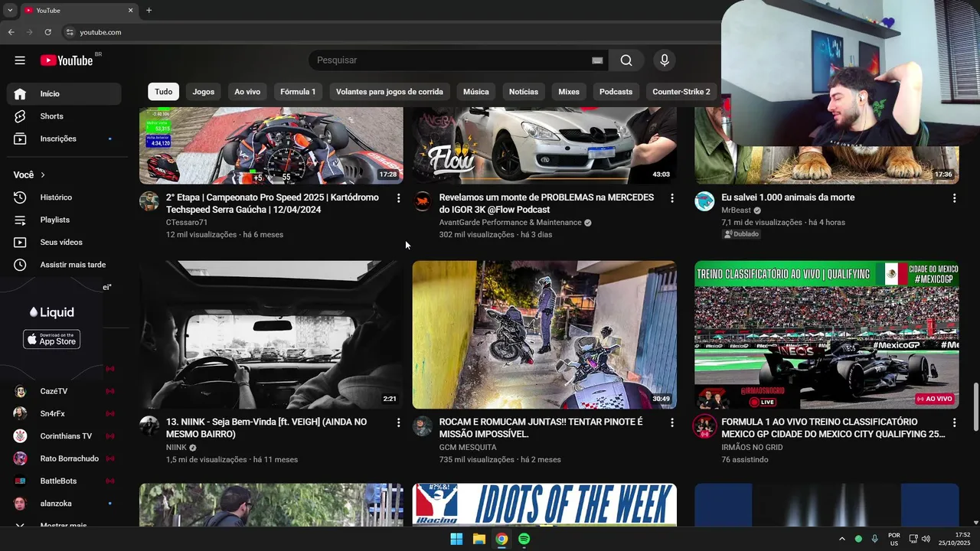This screenshot has width=980, height=551.
Task: Expand Mostrar mais subscriptions
Action: pos(64,526)
